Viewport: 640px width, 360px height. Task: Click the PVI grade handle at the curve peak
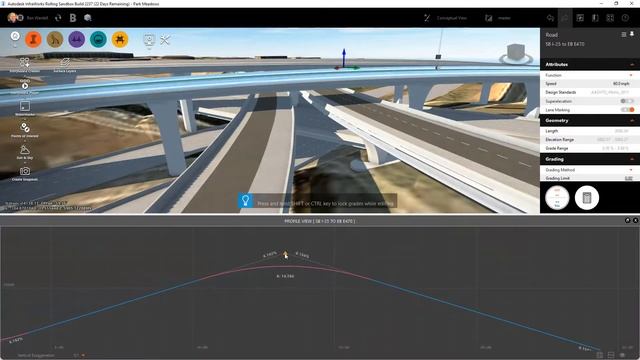coord(285,254)
